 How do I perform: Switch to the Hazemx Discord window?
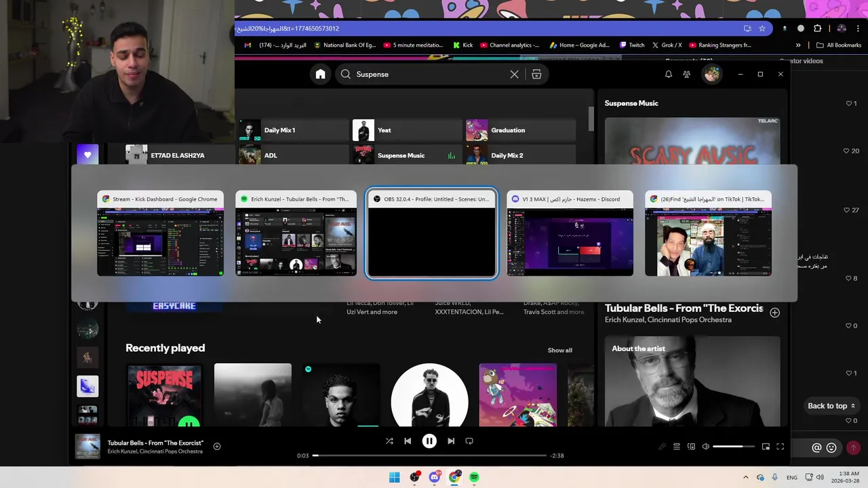[570, 233]
